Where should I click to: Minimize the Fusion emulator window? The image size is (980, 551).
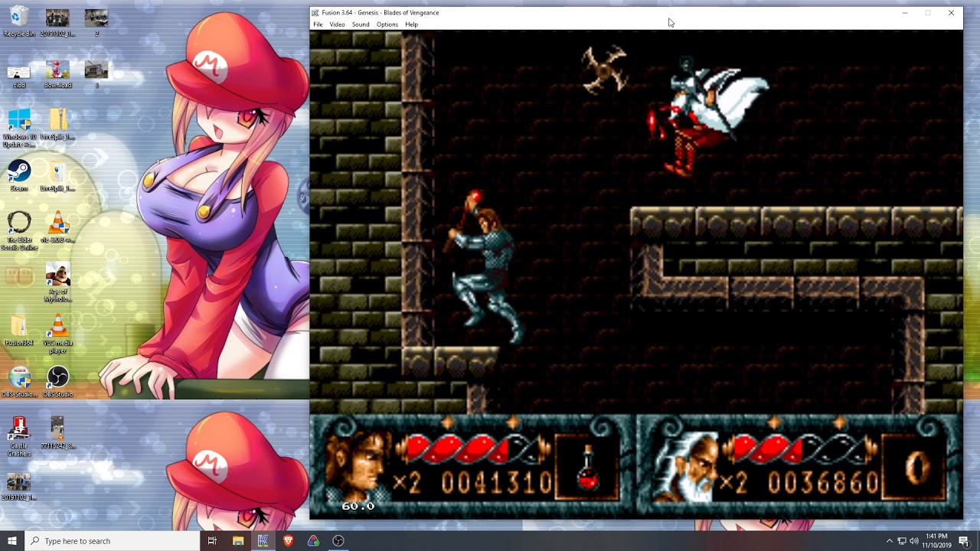tap(905, 13)
